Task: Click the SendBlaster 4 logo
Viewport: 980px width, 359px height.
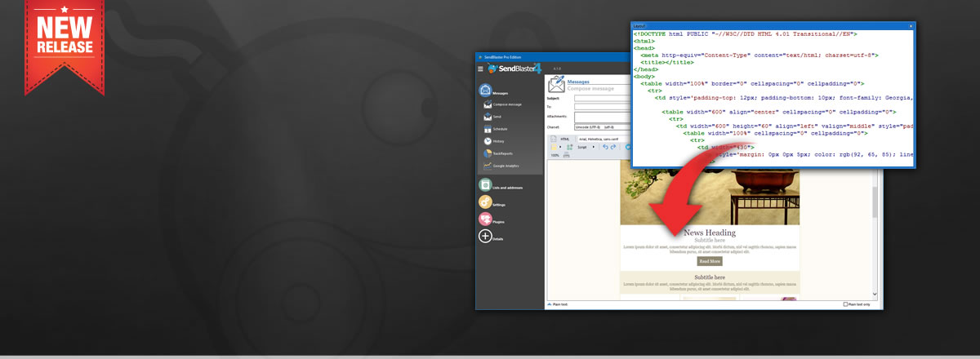Action: coord(514,69)
